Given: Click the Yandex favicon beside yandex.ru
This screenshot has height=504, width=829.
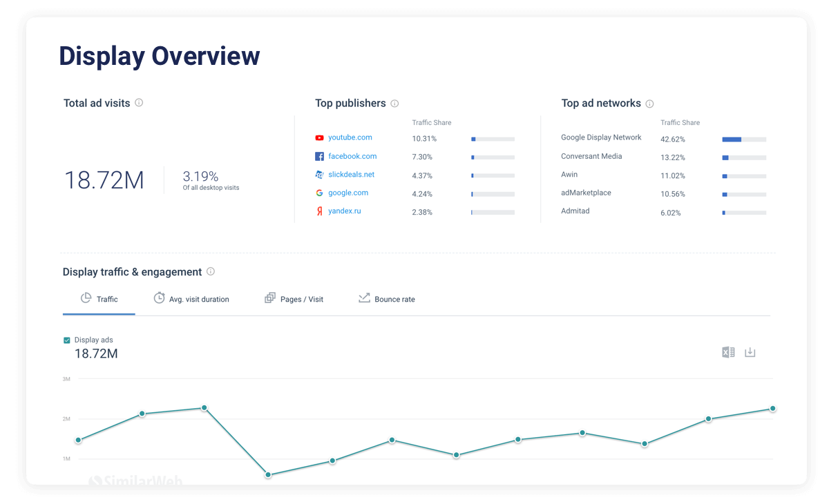Looking at the screenshot, I should (x=318, y=211).
